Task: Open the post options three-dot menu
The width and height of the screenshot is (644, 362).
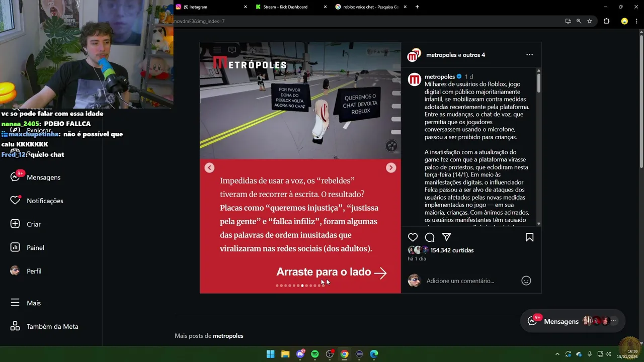Action: [529, 55]
